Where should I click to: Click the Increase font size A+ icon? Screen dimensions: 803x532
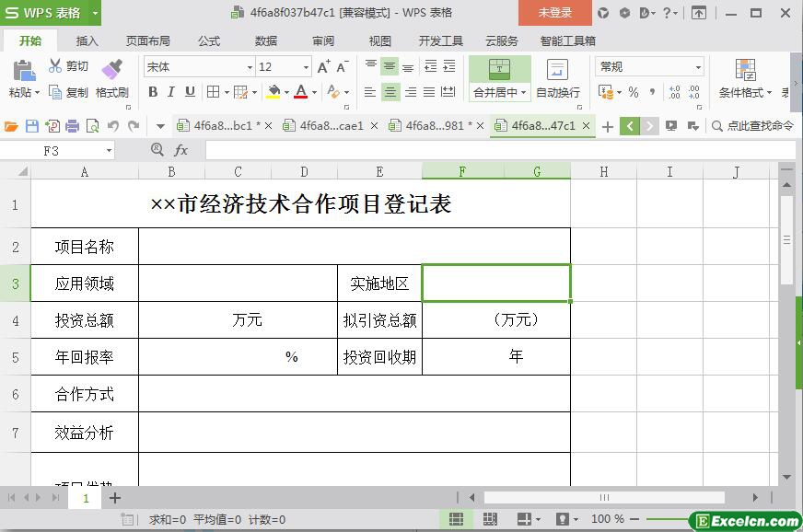pos(323,66)
